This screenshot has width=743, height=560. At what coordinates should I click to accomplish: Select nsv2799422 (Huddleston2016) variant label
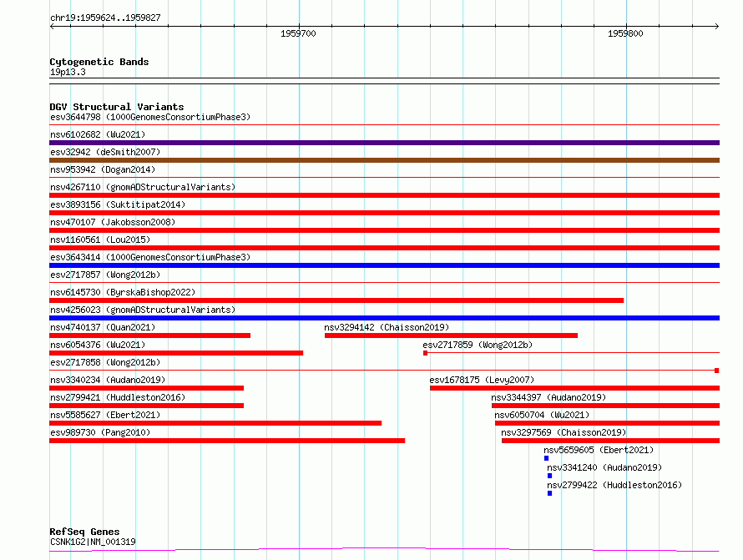click(614, 485)
